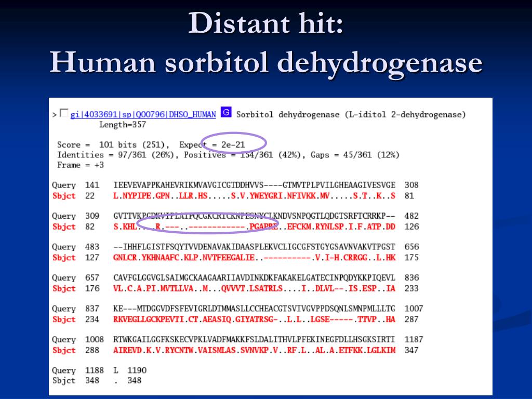Screen dimensions: 532x399
Task: Click the Query 837 sequence line
Action: point(237,309)
